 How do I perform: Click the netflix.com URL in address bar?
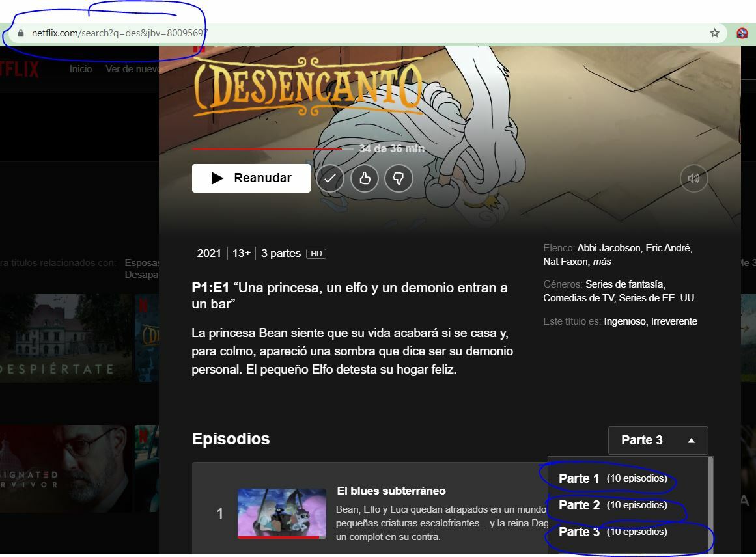tap(120, 33)
